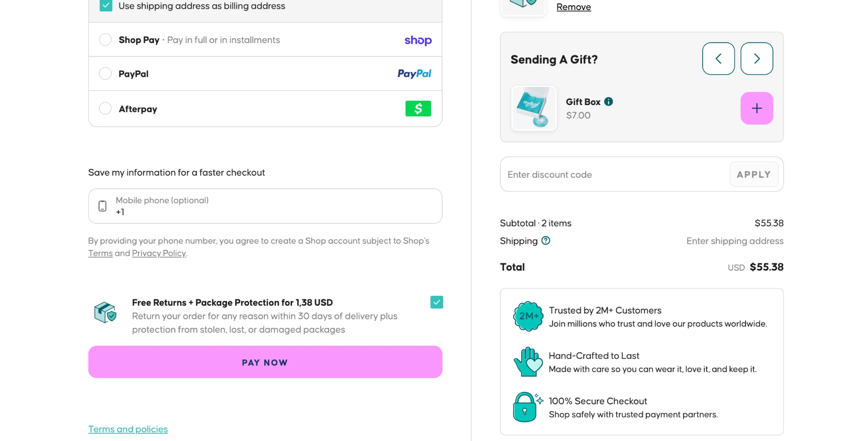Select the PayPal payment option

(105, 73)
